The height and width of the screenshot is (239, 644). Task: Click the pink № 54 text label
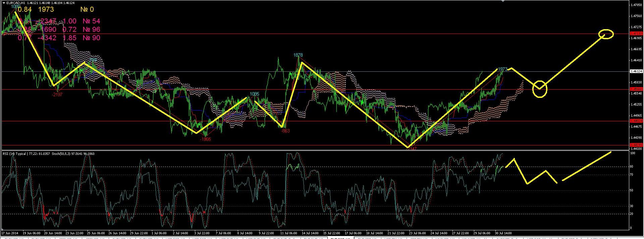tap(91, 21)
